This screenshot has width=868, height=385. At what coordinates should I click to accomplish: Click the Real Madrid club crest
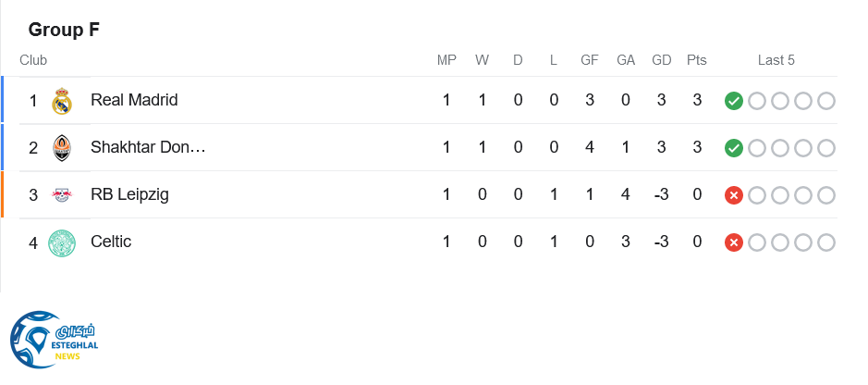pos(62,100)
